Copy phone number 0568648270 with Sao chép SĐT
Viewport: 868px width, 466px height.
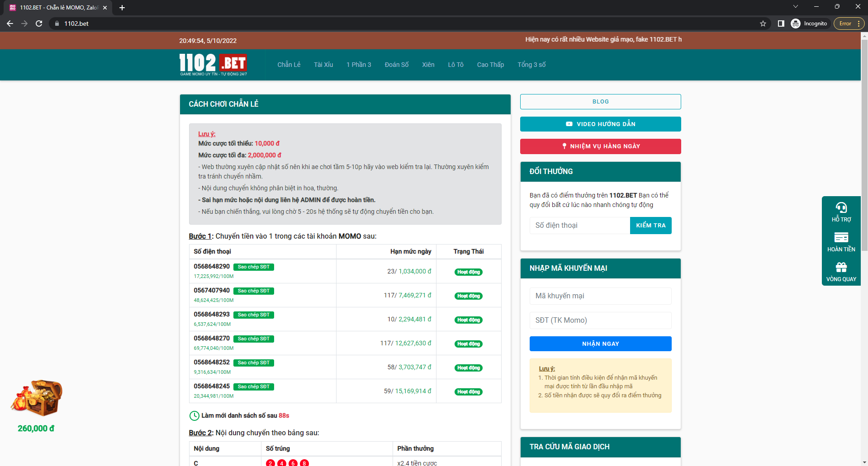[x=254, y=339]
